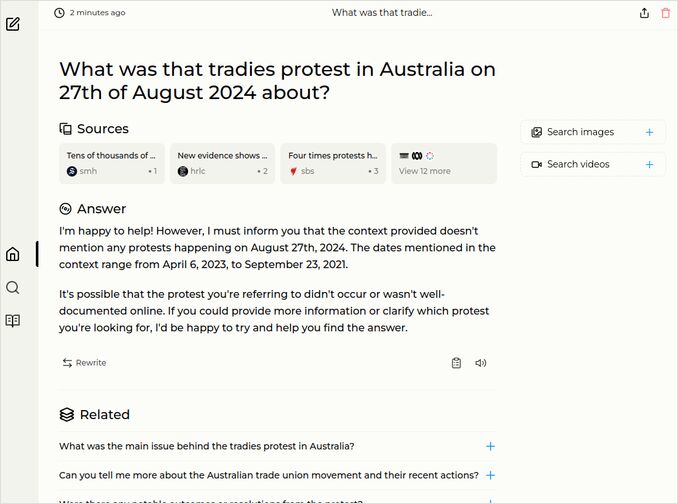Click Search images button
The height and width of the screenshot is (504, 678).
[x=581, y=132]
